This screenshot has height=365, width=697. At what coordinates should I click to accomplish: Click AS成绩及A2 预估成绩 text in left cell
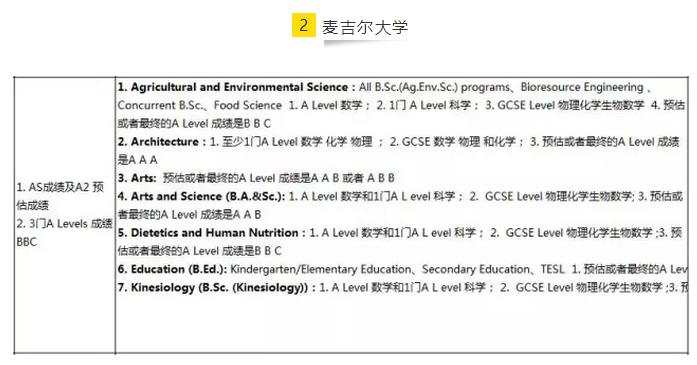click(x=60, y=196)
